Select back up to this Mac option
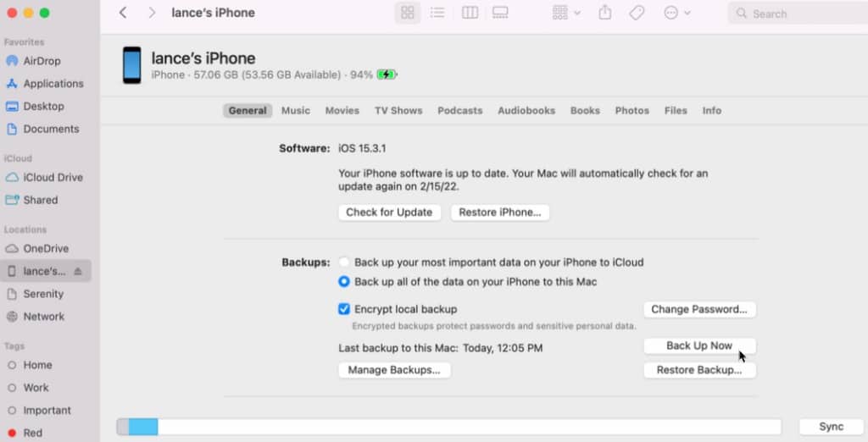 point(344,282)
